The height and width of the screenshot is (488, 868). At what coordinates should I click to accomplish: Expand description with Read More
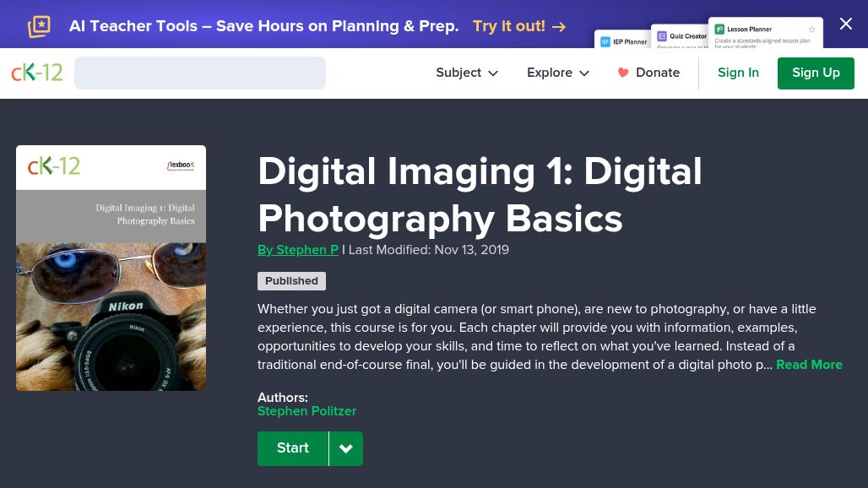(809, 365)
